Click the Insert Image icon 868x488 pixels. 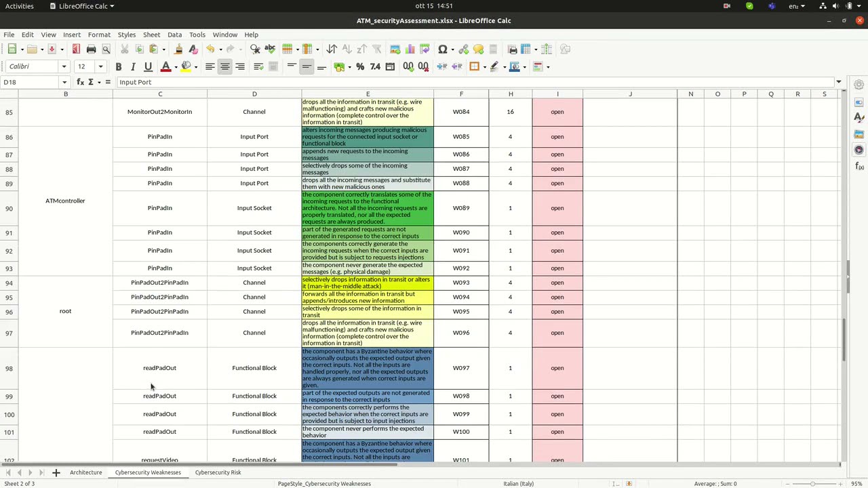point(395,49)
